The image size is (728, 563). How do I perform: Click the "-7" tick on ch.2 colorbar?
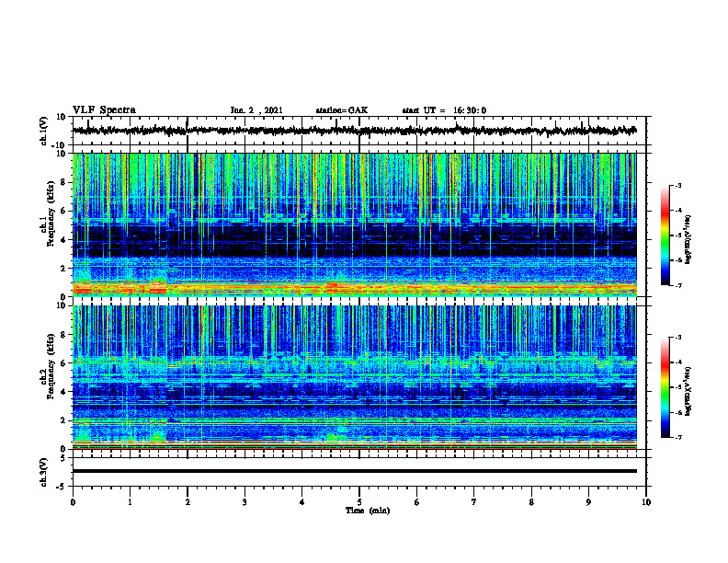tap(677, 438)
